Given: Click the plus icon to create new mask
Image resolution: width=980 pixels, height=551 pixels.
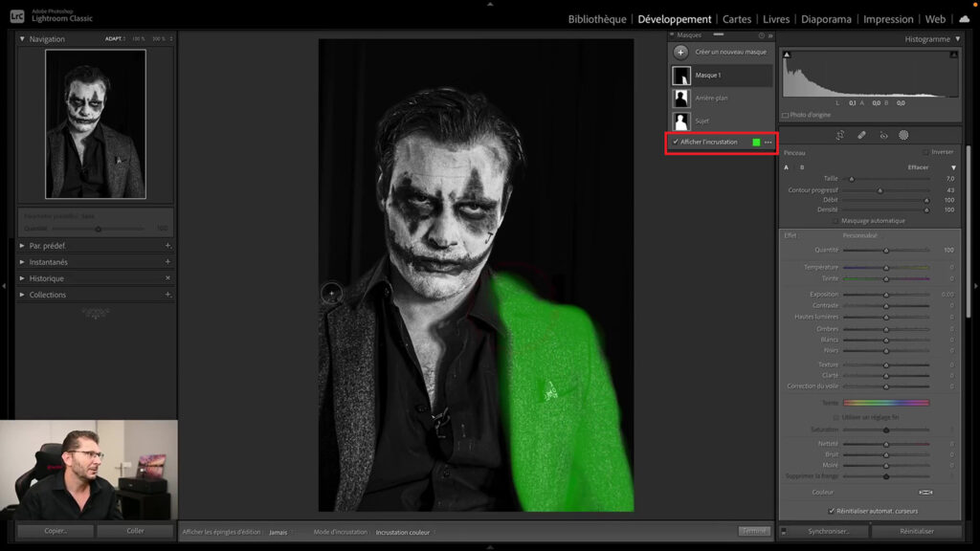Looking at the screenshot, I should (x=680, y=53).
